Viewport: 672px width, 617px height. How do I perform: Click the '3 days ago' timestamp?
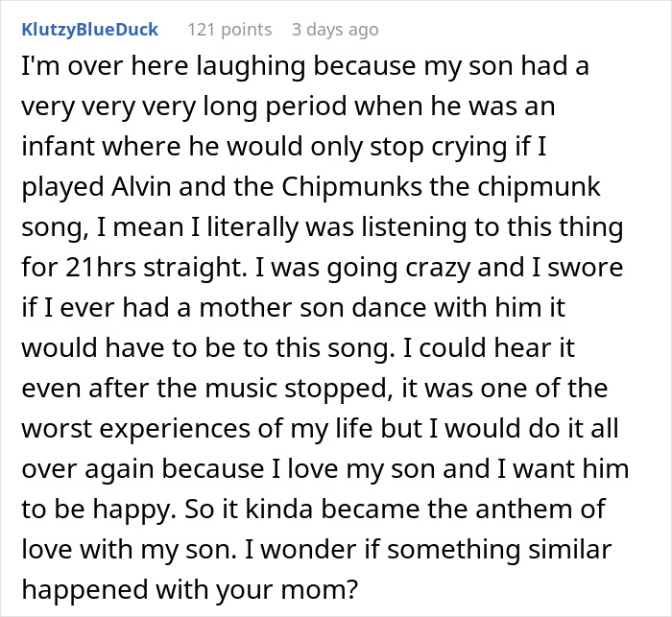coord(335,30)
